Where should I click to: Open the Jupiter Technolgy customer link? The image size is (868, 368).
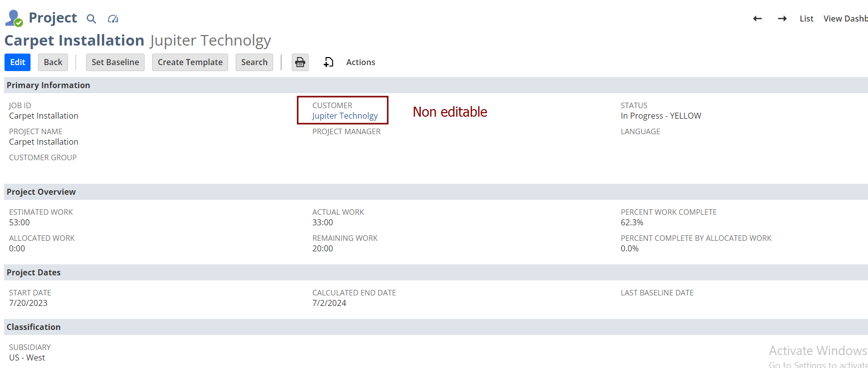coord(345,116)
